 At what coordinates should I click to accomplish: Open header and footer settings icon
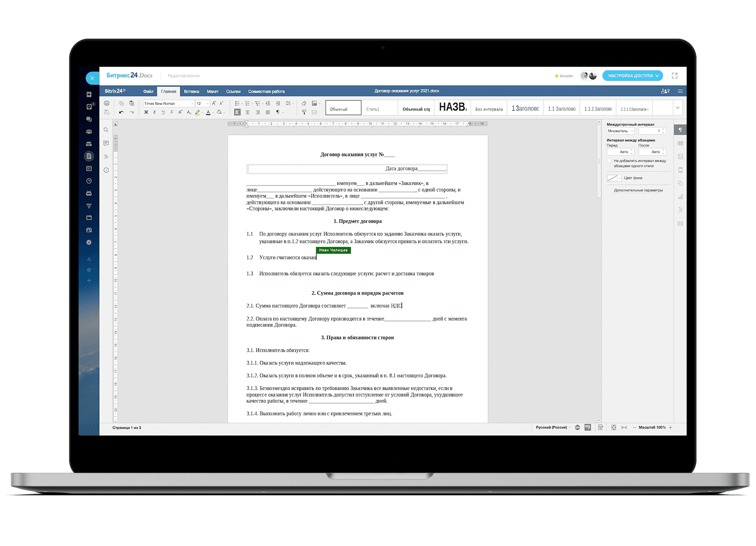click(x=680, y=170)
